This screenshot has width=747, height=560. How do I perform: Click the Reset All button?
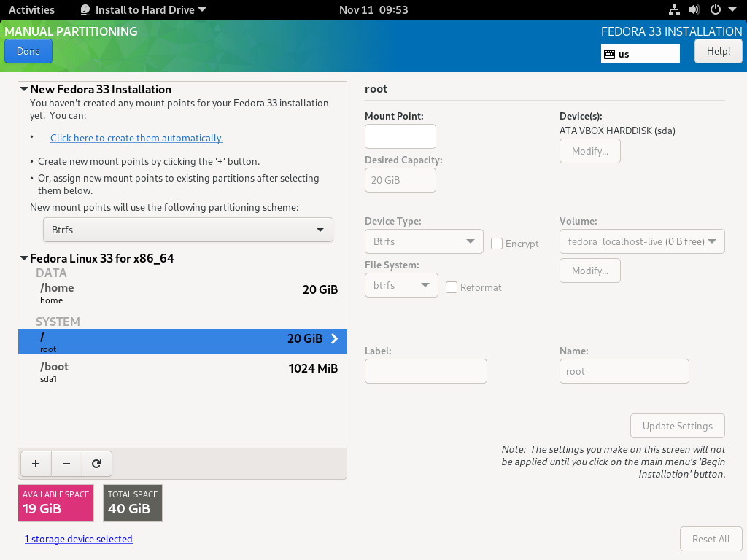711,539
